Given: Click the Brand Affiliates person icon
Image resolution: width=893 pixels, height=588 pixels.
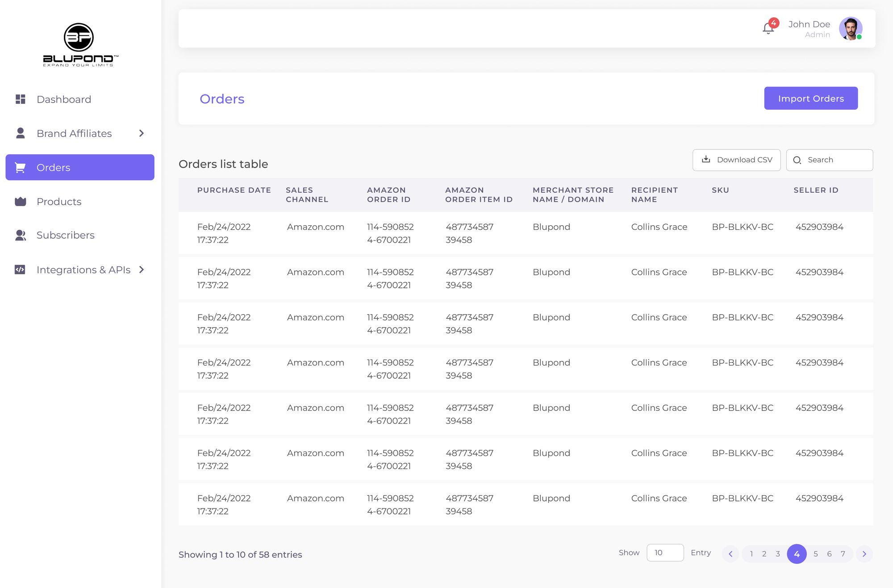Looking at the screenshot, I should tap(21, 133).
